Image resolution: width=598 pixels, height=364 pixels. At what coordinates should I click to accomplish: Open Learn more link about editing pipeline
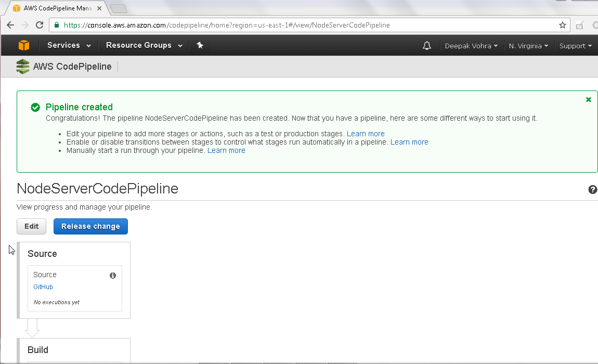pyautogui.click(x=366, y=134)
